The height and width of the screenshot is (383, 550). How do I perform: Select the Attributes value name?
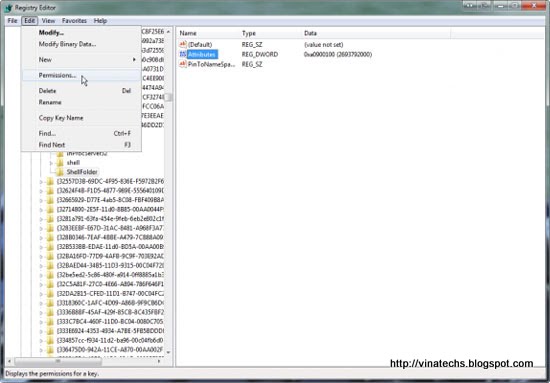coord(202,54)
